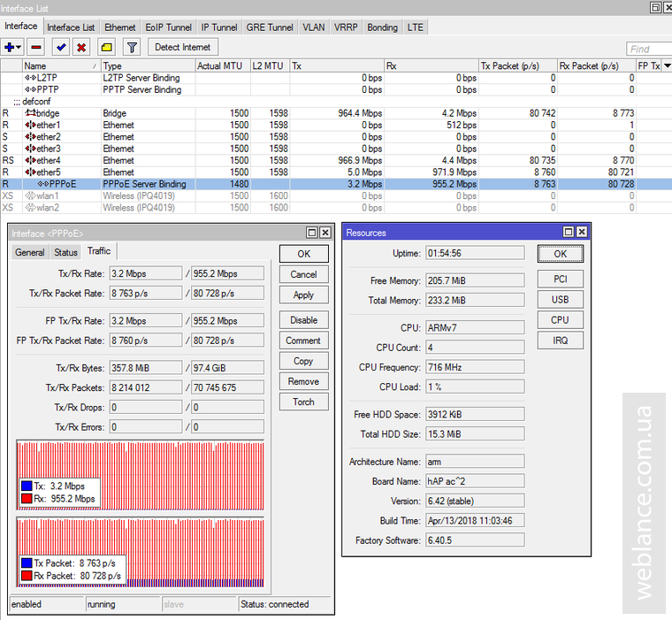Maximize the Resources window
Screen dimensions: 672x620
[x=568, y=232]
